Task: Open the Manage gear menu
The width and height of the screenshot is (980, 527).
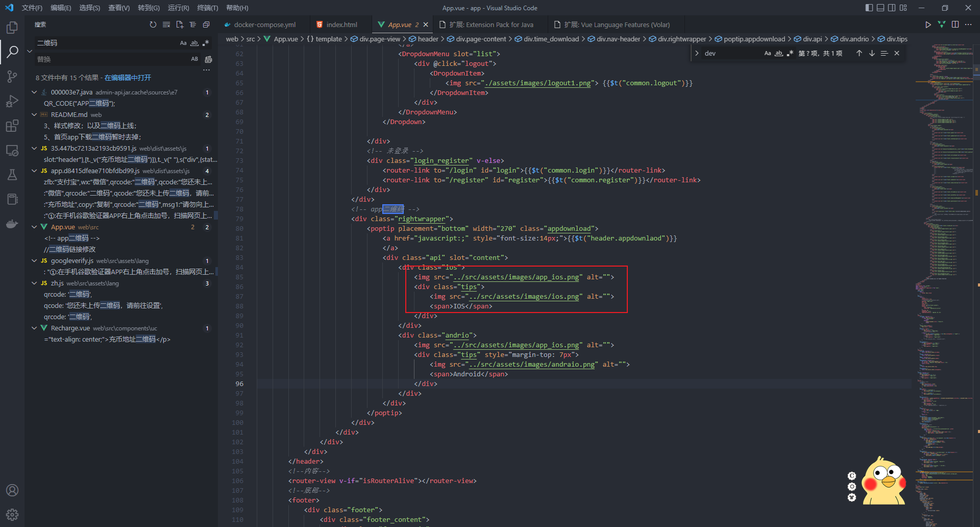Action: pos(12,514)
